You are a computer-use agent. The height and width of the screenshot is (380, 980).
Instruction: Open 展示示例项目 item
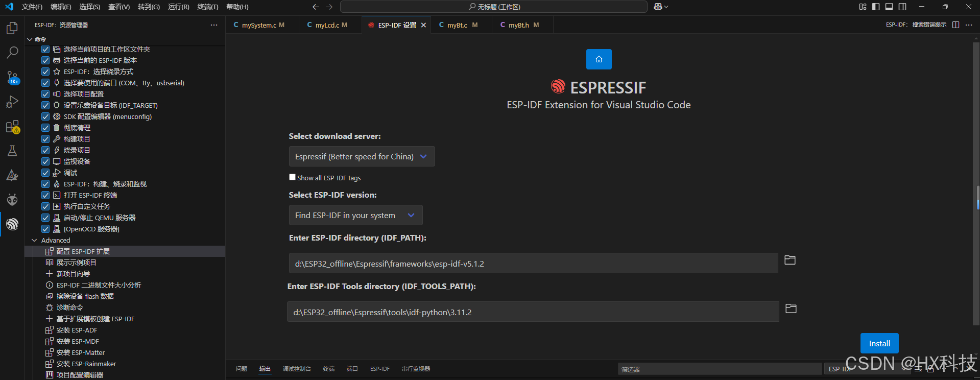point(77,263)
